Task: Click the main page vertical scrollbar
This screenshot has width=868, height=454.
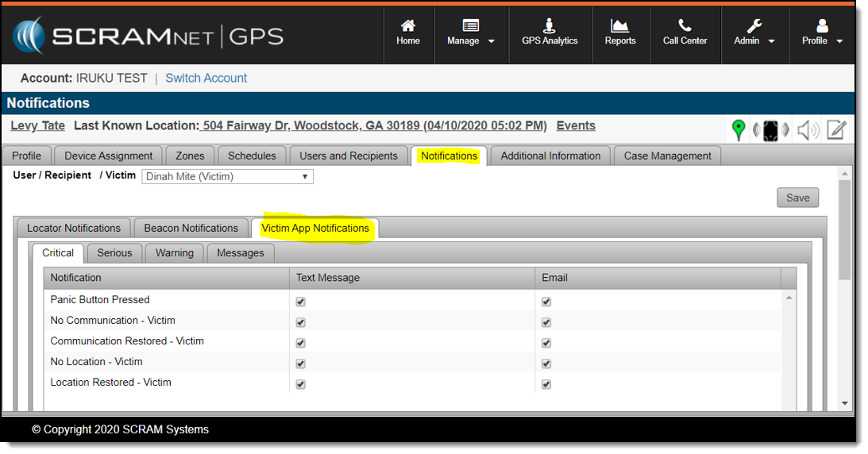Action: coord(844,230)
